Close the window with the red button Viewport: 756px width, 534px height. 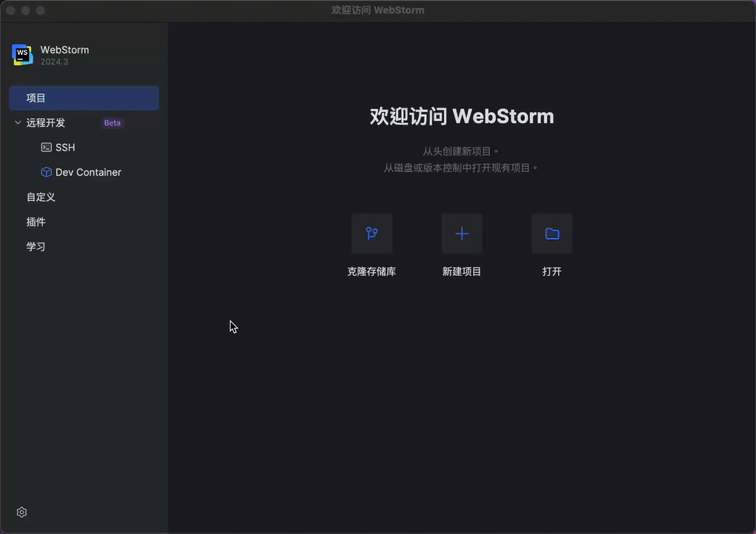[10, 10]
